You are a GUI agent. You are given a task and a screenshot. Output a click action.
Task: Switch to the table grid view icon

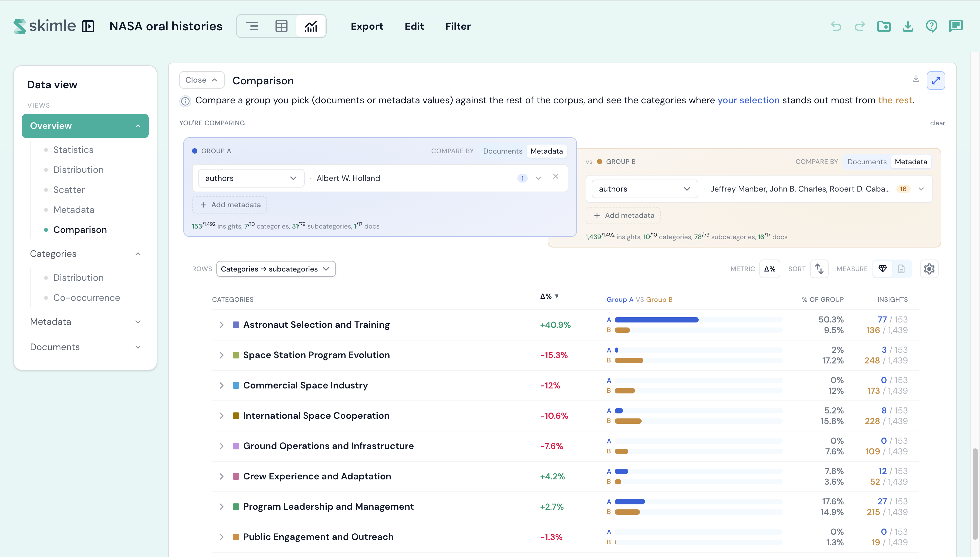[281, 26]
